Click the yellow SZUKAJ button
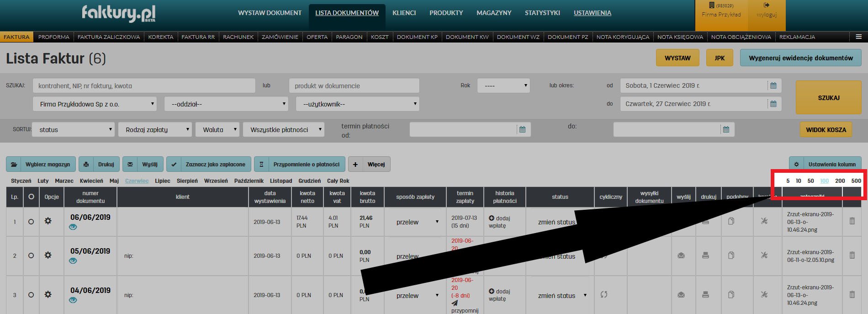Screen dimensions: 868x314 [828, 98]
